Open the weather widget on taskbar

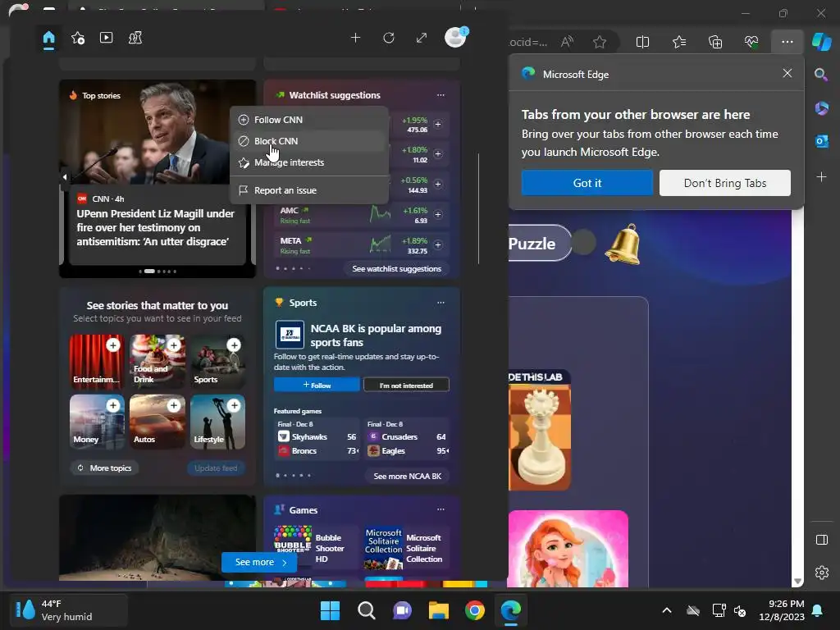(69, 610)
